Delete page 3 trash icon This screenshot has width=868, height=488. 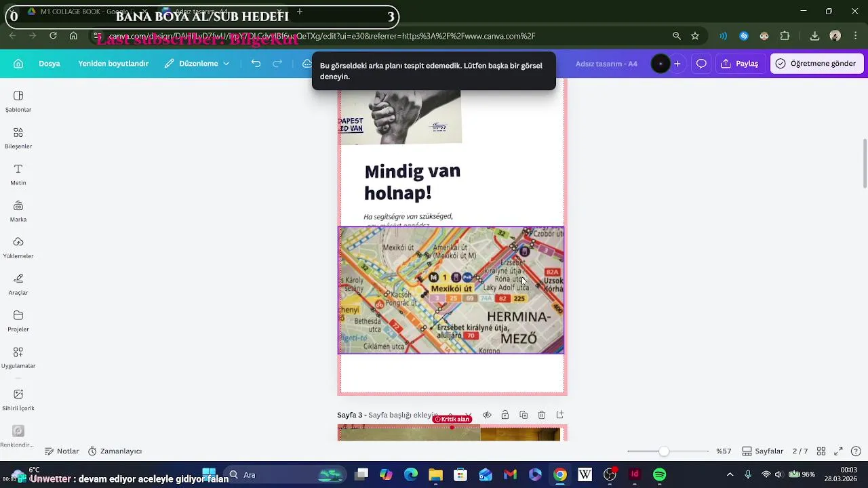point(542,415)
